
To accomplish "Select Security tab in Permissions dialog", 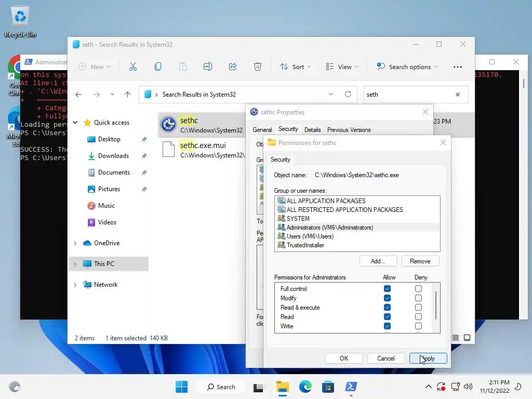I will coord(280,159).
